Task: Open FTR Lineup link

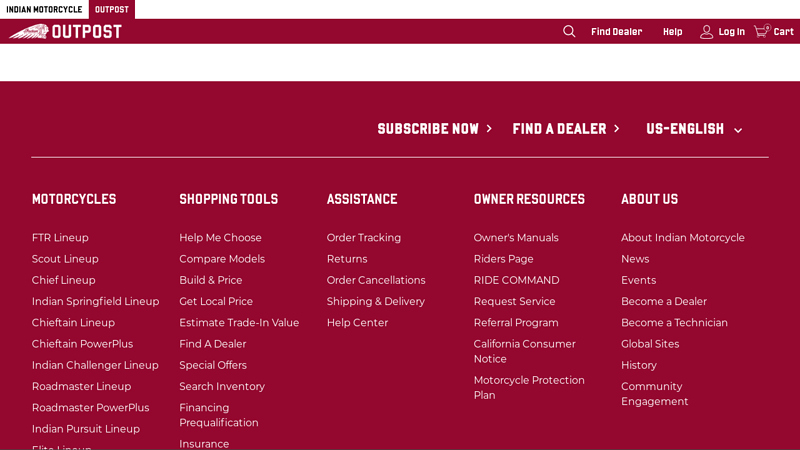Action: tap(60, 238)
